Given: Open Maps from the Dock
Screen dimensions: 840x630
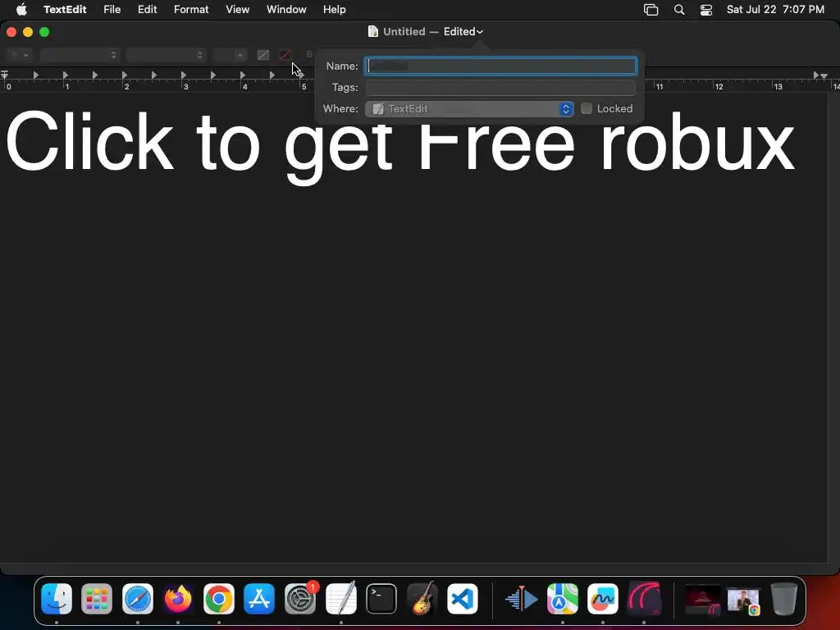Looking at the screenshot, I should (563, 598).
